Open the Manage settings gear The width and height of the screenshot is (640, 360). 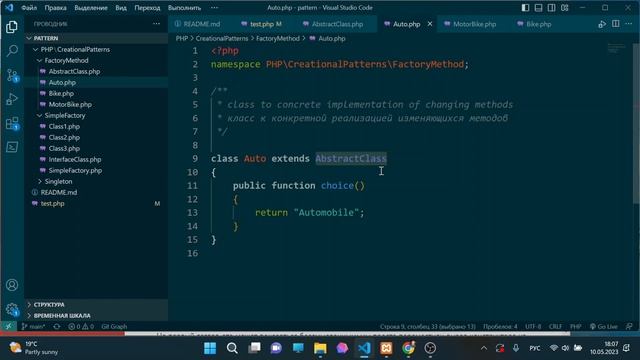[x=12, y=309]
